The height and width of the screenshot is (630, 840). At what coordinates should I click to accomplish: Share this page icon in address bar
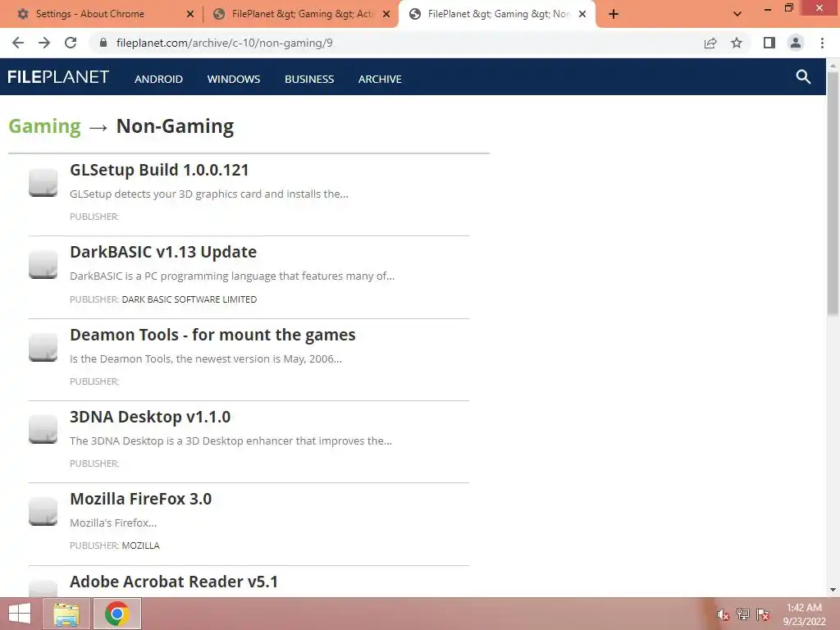point(710,43)
